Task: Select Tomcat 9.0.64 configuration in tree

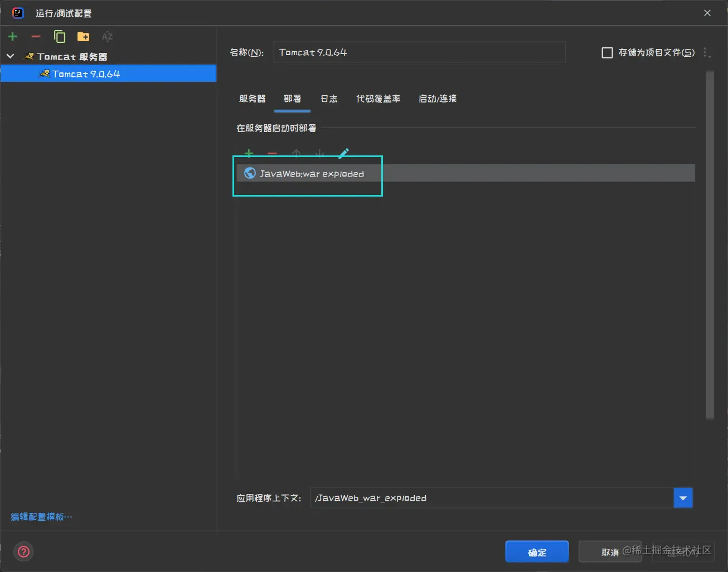Action: [108, 74]
